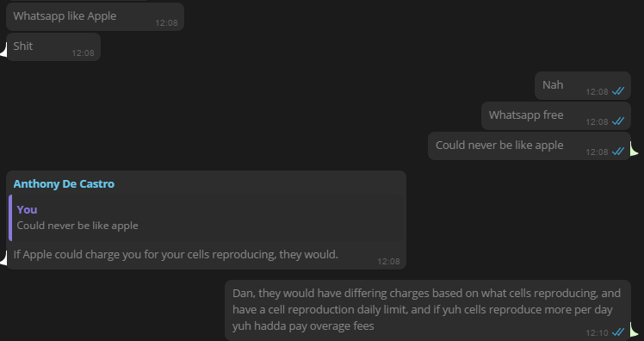Screen dimensions: 644x341
Task: Click the message about cells reproducing
Action: 176,254
